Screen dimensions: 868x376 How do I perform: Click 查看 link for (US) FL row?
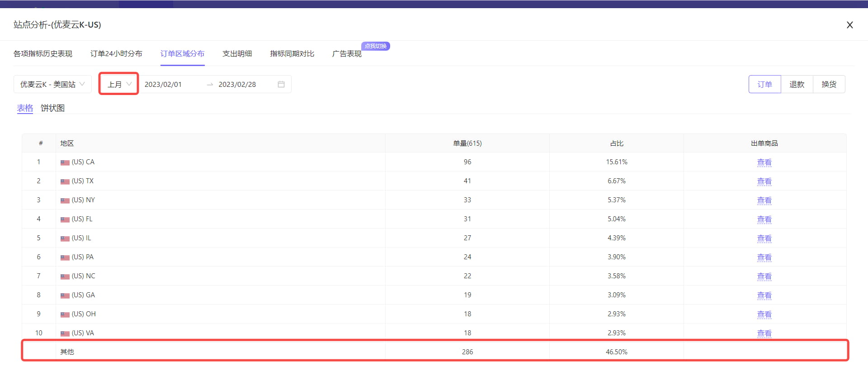point(764,219)
